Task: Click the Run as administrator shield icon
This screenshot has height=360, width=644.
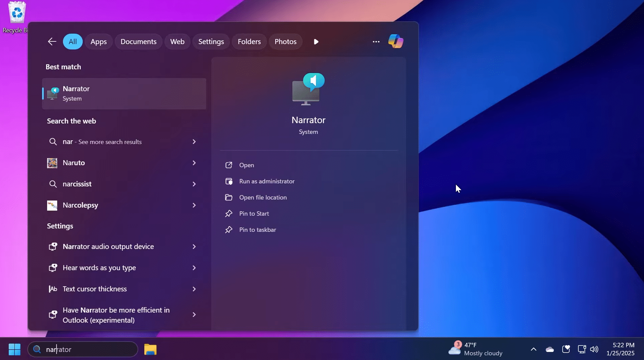Action: coord(229,181)
